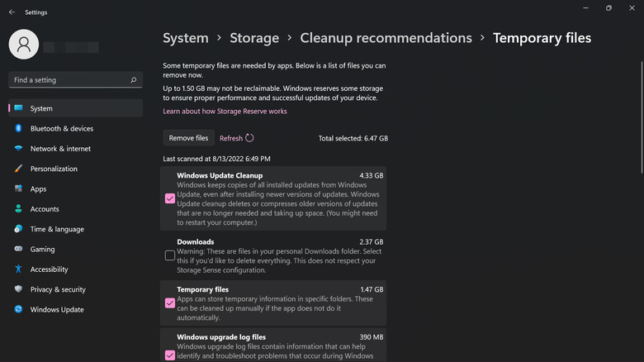Click Refresh to rescan temporary files
This screenshot has width=644, height=362.
236,138
